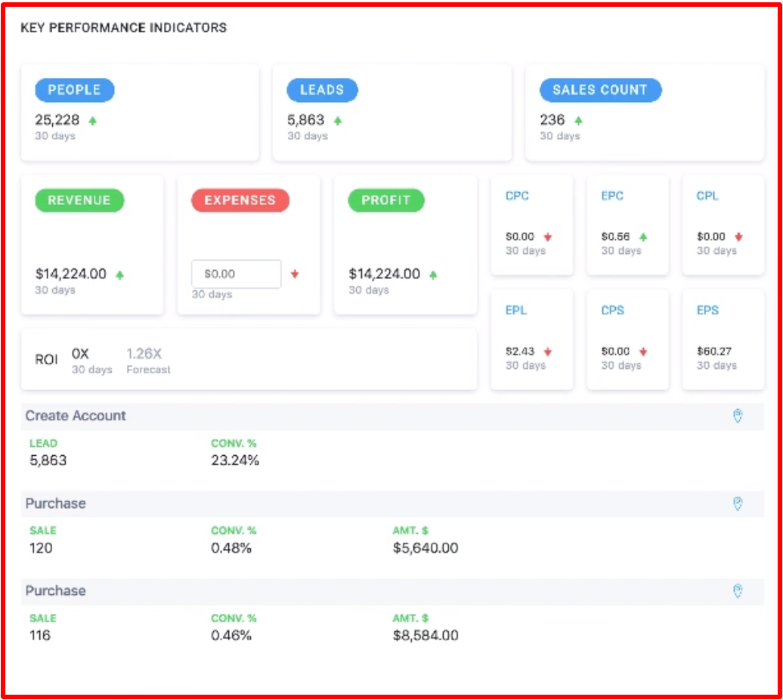
Task: Select the LEADS badge
Action: tap(323, 90)
